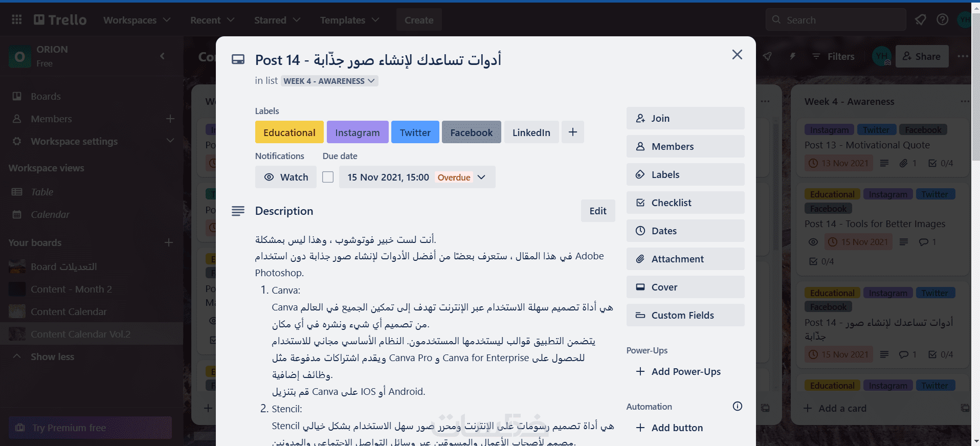Click the ORION workspace logo
The image size is (980, 446).
click(x=20, y=56)
